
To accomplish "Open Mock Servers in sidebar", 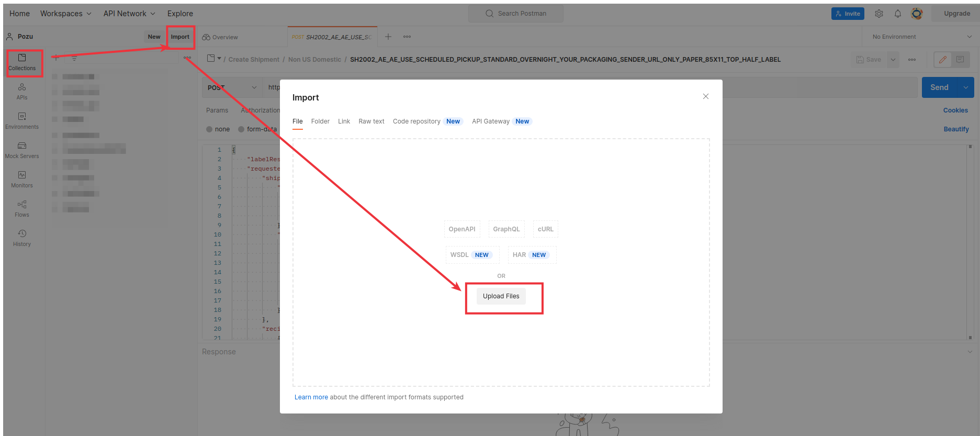I will 22,150.
